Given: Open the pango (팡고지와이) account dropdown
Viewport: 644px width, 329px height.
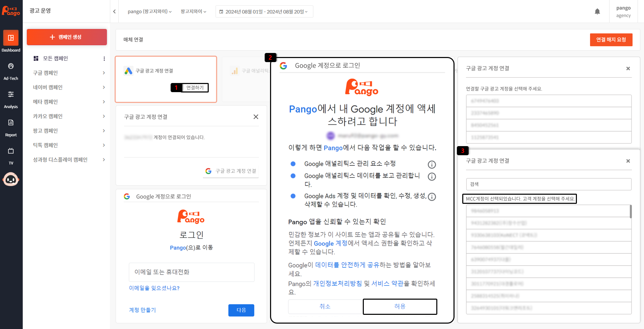Looking at the screenshot, I should coord(150,11).
